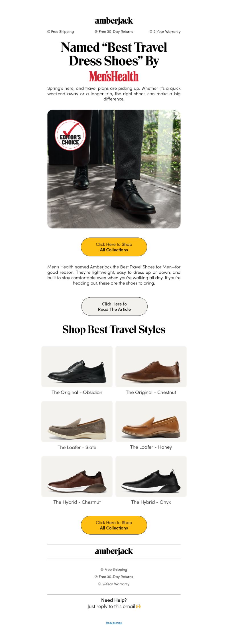The width and height of the screenshot is (228, 644).
Task: Click Read The Article button
Action: tap(114, 306)
